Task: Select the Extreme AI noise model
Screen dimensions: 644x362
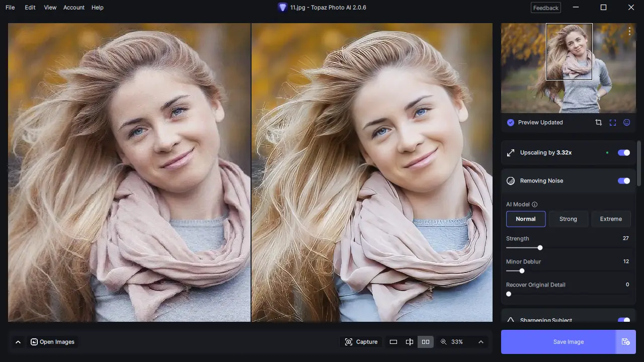Action: pos(611,219)
